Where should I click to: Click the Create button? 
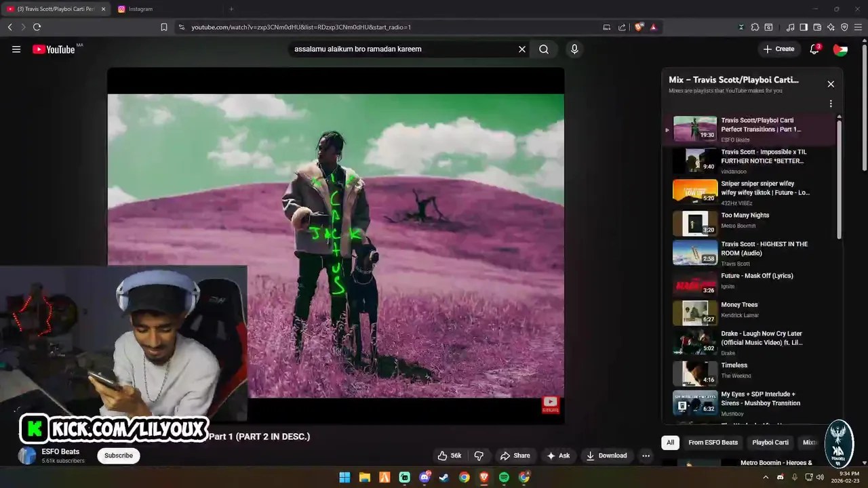click(778, 49)
